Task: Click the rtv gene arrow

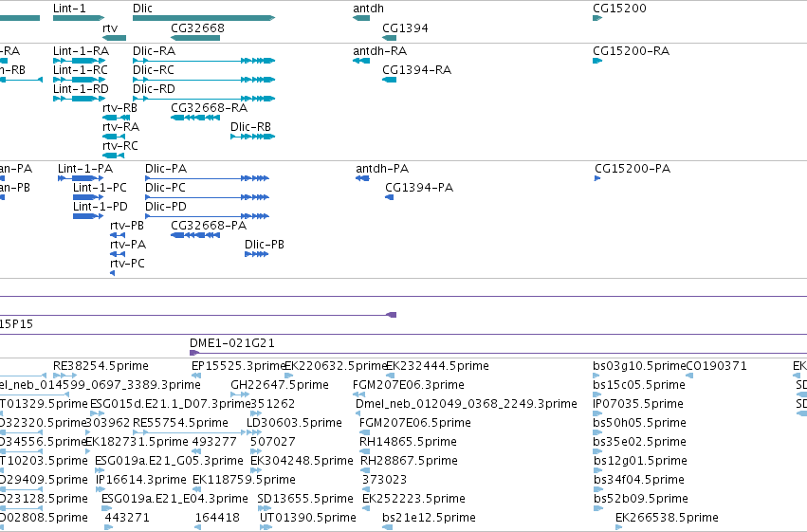Action: tap(114, 38)
